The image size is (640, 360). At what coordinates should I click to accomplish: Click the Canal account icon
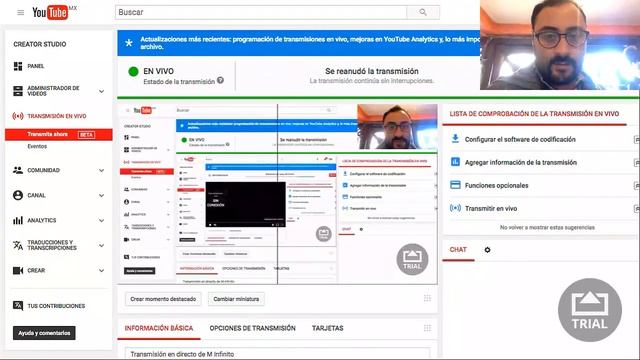18,195
